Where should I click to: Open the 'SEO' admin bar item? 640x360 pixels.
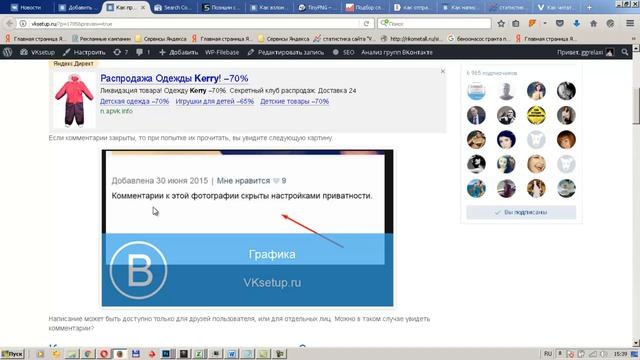343,52
